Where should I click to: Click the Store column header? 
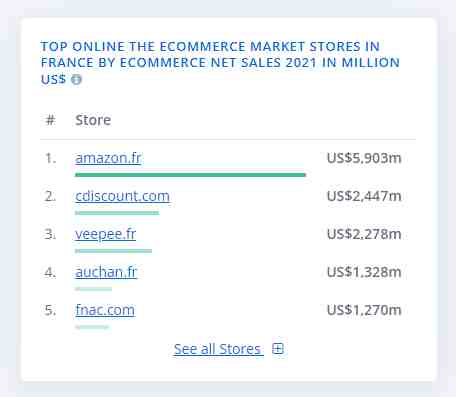click(93, 120)
